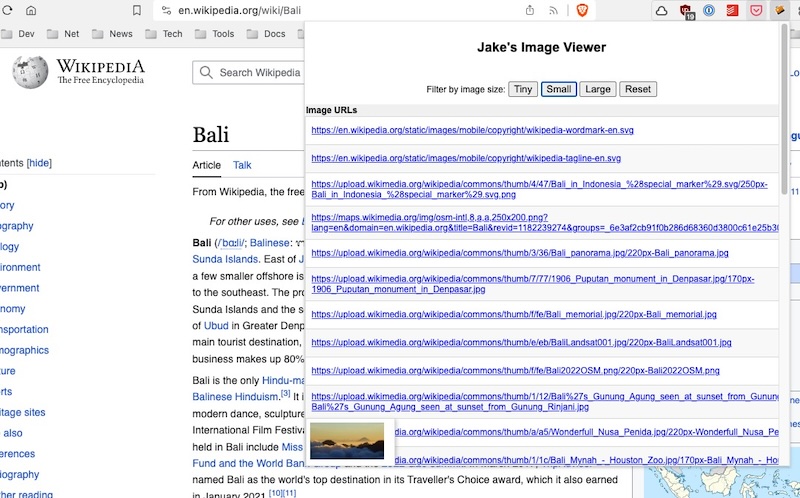The image size is (800, 498).
Task: Open the Sunda Islands link
Action: 225,259
